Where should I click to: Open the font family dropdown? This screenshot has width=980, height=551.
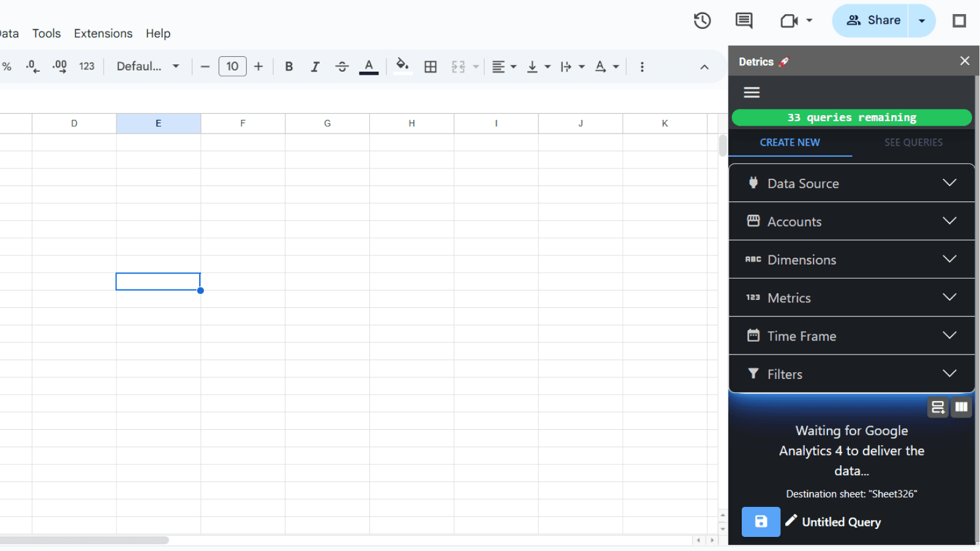[148, 67]
